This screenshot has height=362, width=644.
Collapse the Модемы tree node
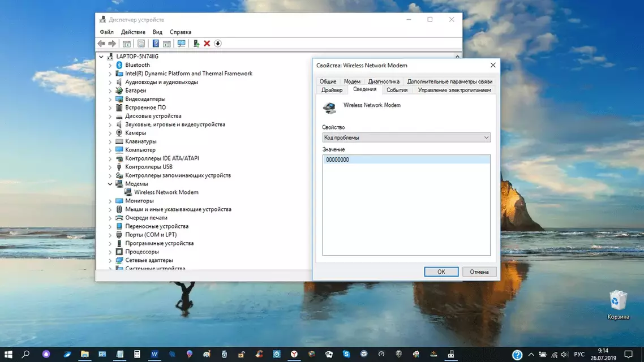110,183
